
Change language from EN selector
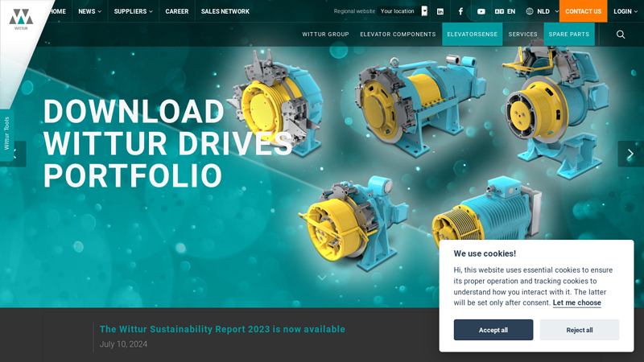pyautogui.click(x=505, y=11)
